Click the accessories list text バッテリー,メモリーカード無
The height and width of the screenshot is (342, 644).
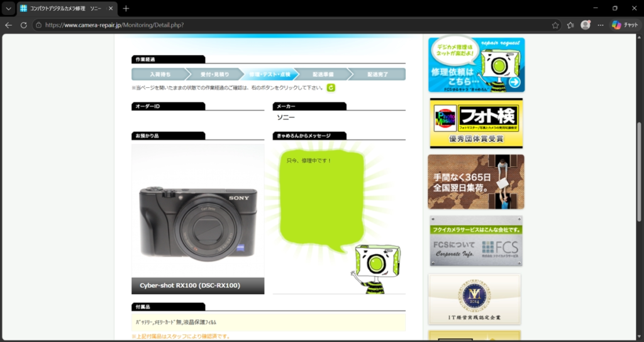click(x=176, y=323)
